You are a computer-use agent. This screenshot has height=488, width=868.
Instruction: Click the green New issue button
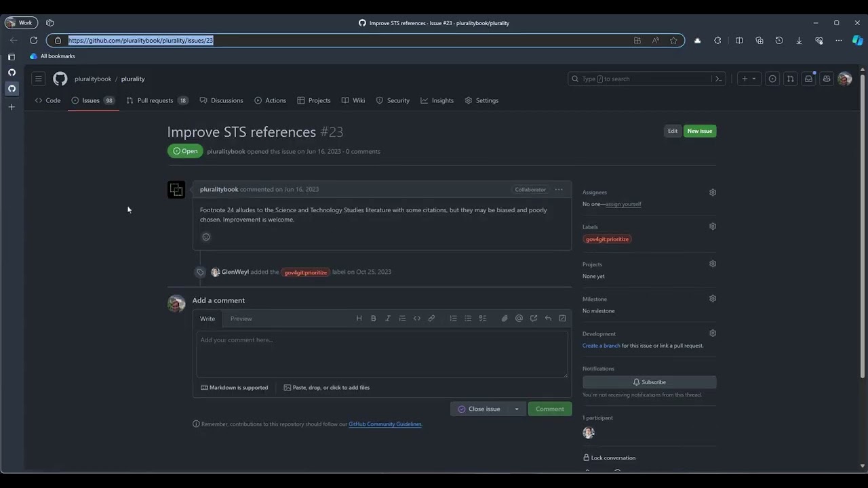point(700,131)
